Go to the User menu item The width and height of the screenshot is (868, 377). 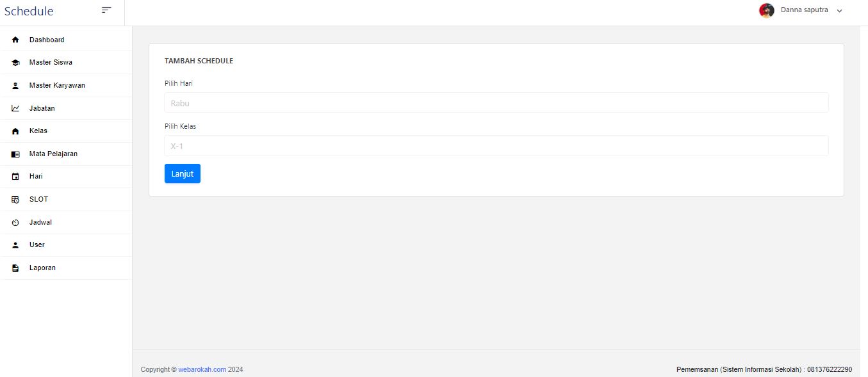(37, 245)
